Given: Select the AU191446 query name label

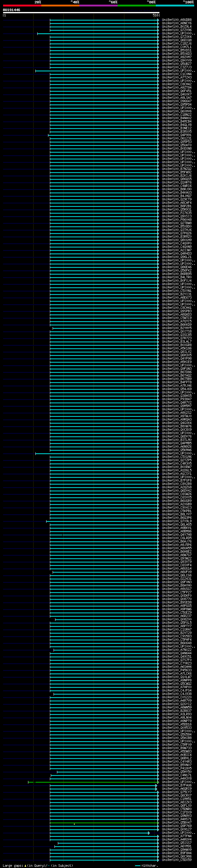Looking at the screenshot, I should tap(11, 10).
